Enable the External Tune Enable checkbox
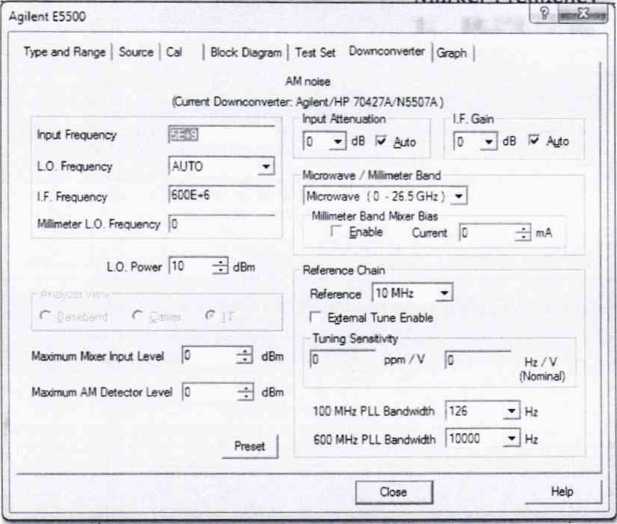 (x=316, y=317)
